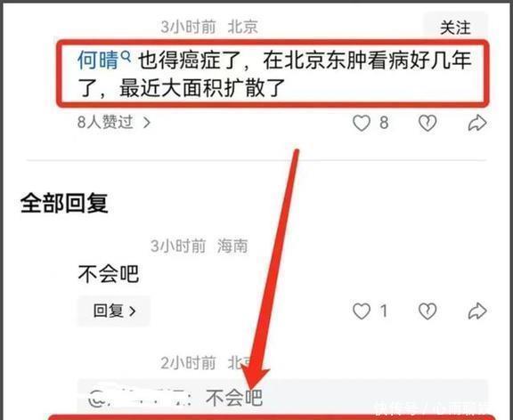Image resolution: width=513 pixels, height=420 pixels.
Task: Tap the 3小时前 海南 timestamp
Action: (199, 246)
